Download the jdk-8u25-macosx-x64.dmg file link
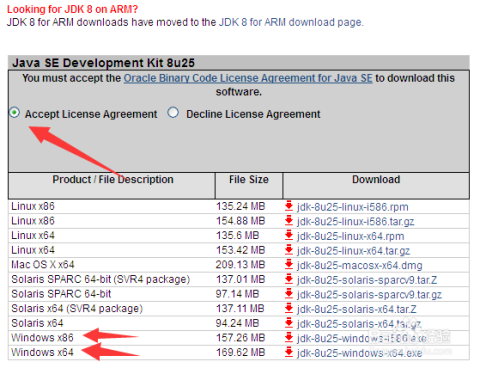Screen dimensions: 480x368 360,265
